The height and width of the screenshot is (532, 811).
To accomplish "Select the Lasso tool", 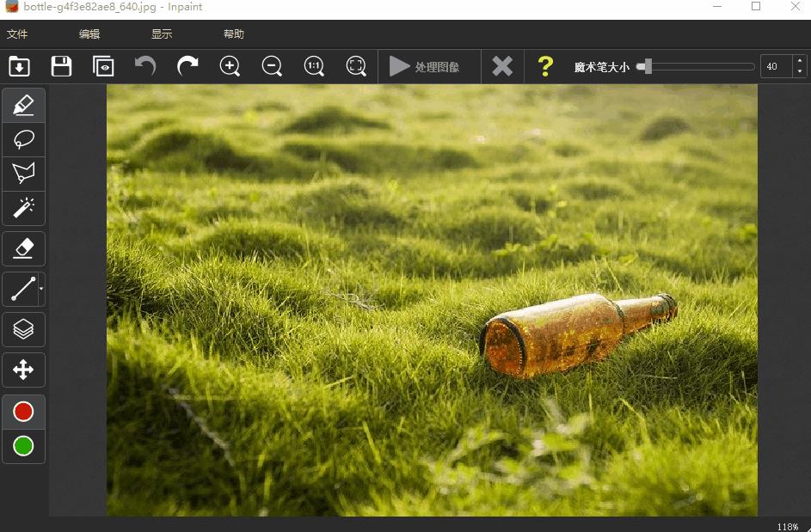I will tap(24, 139).
